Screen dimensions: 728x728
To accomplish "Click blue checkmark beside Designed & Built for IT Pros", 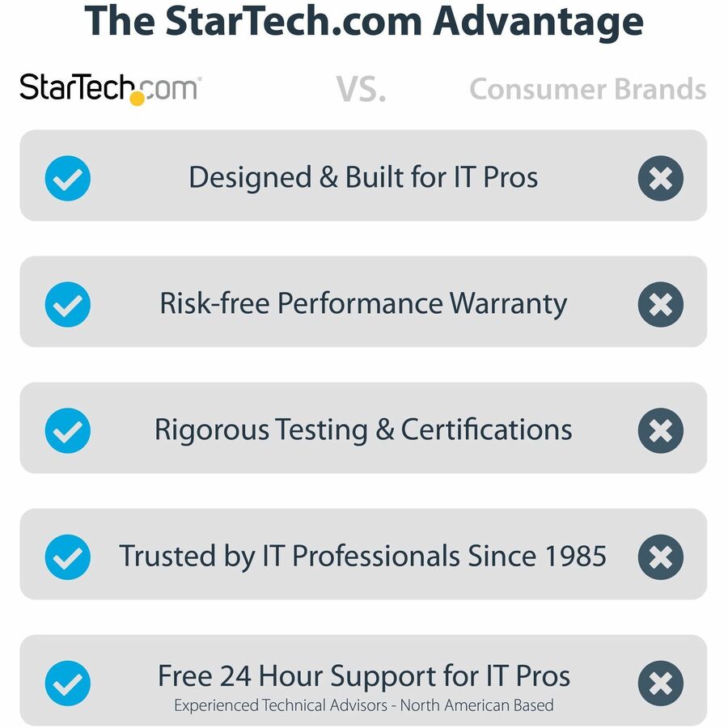I will coord(68,178).
